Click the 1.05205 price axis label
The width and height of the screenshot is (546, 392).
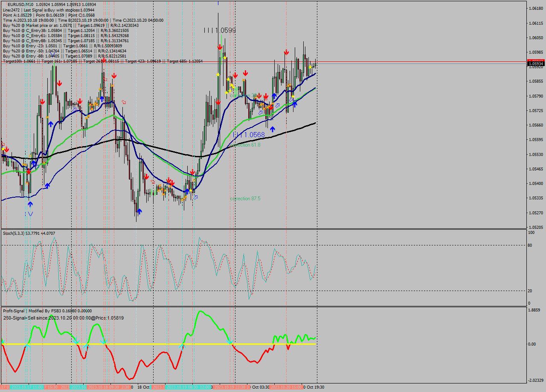(x=536, y=227)
